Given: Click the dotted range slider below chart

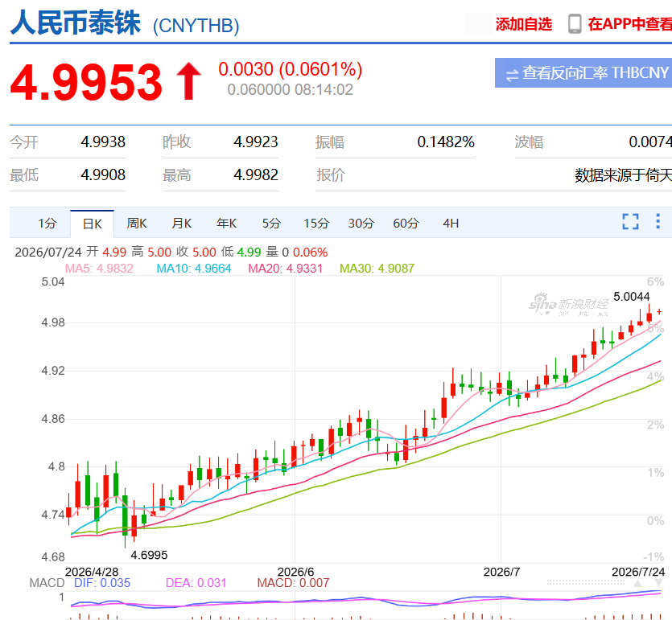Looking at the screenshot, I should (585, 583).
